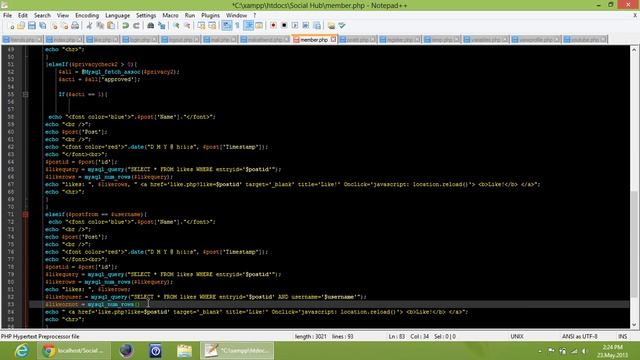Click the Stop recording macro icon
Screen dimensions: 640x360
point(284,25)
